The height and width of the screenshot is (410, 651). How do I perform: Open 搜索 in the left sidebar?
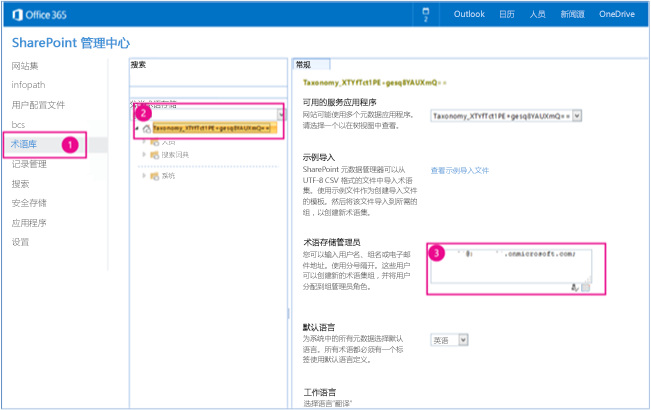(20, 184)
